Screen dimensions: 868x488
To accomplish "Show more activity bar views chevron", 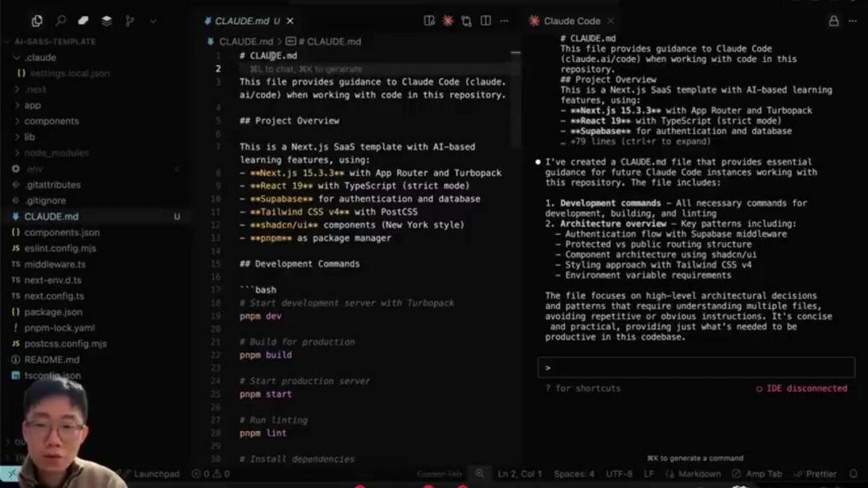I will point(153,21).
